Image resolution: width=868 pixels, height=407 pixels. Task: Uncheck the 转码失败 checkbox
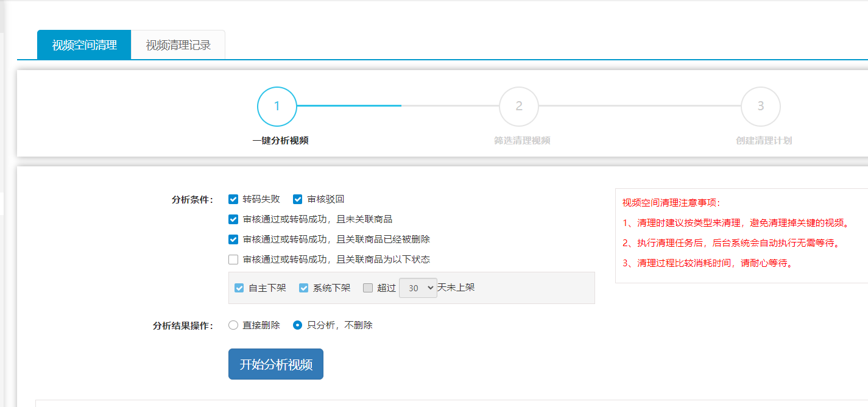click(x=233, y=199)
